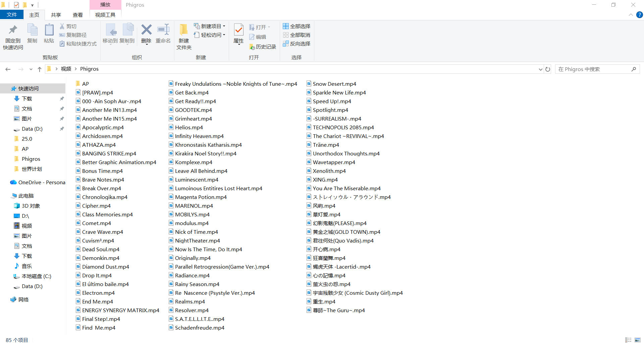Select the file ENERGY SYNERGY MATRIX.mp4
644x345 pixels.
coord(117,310)
